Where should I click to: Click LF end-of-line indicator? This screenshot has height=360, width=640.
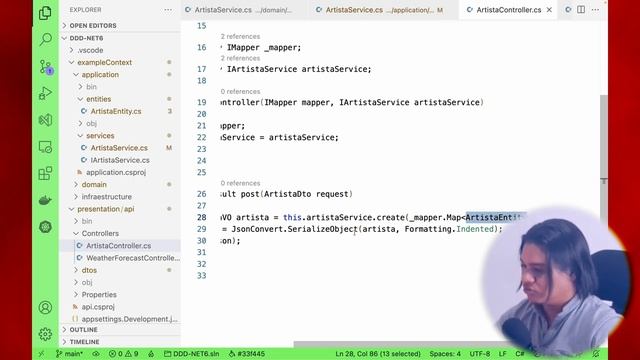502,354
